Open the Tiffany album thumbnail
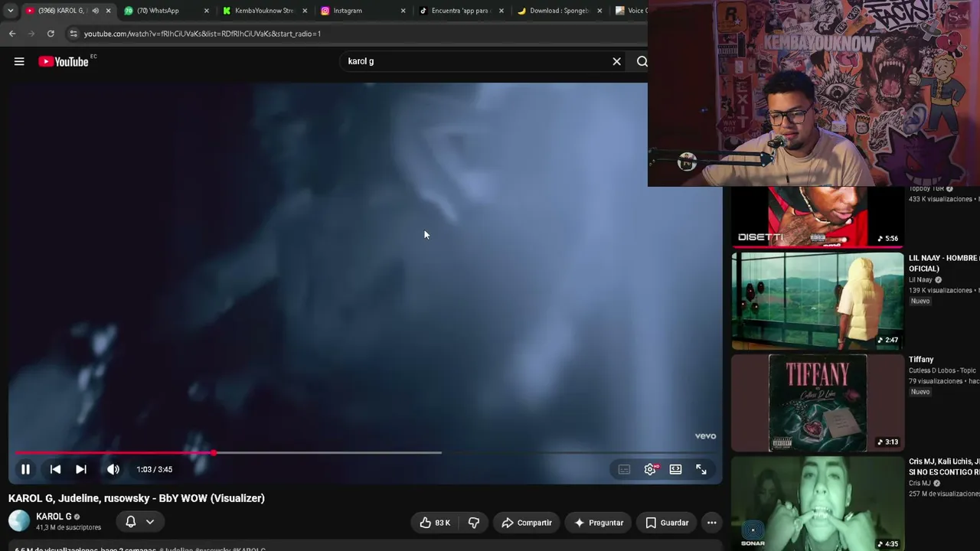This screenshot has width=980, height=551. coord(817,403)
